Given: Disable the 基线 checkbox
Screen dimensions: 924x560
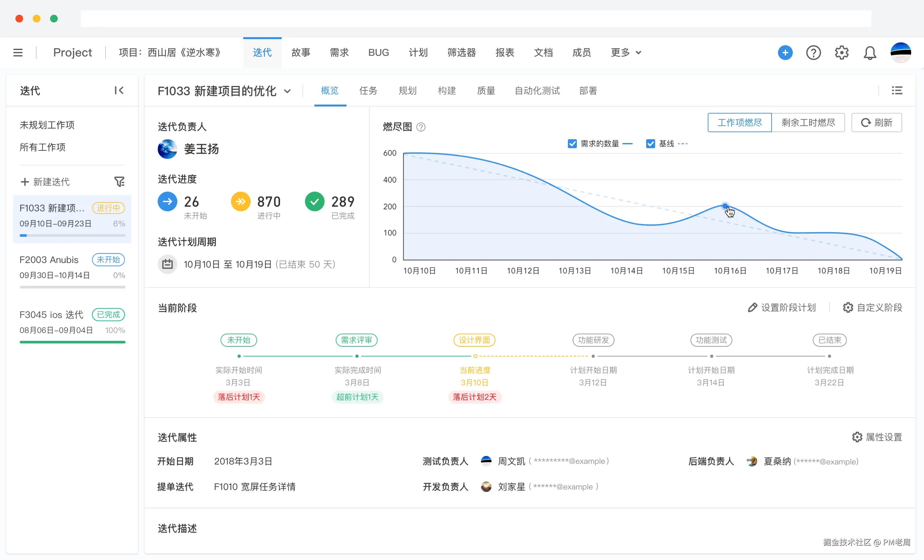Looking at the screenshot, I should (x=650, y=144).
